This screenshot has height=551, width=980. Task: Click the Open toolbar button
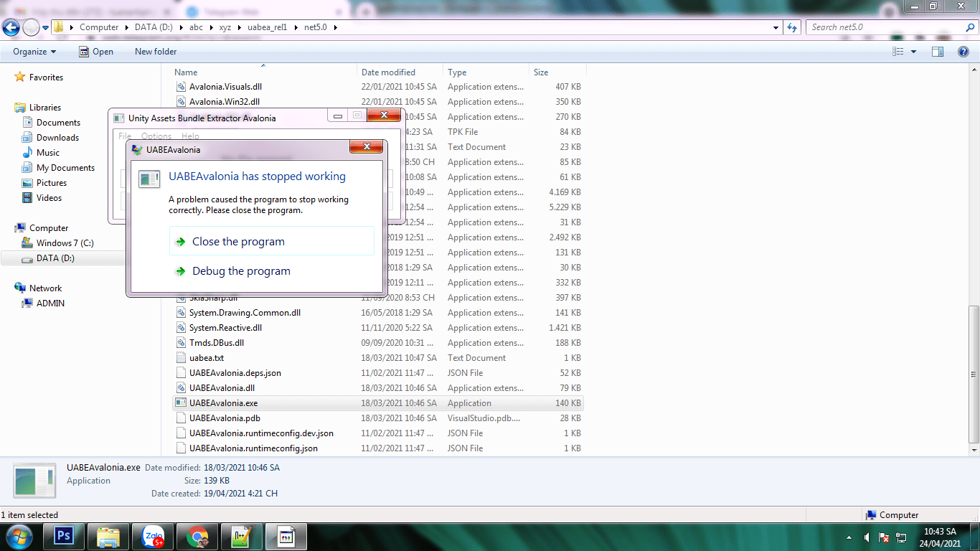click(95, 52)
